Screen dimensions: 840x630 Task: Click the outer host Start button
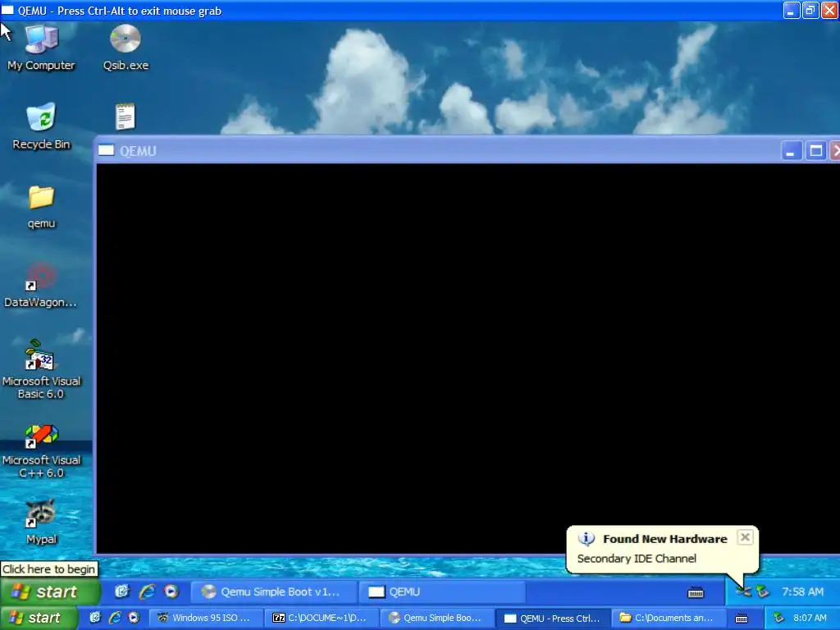click(39, 618)
